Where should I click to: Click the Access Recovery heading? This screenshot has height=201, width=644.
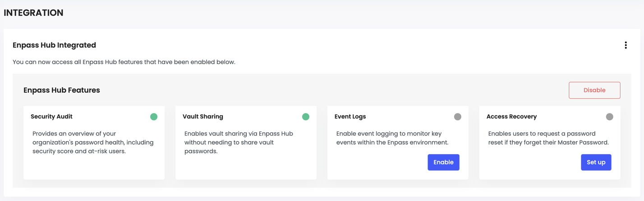[x=511, y=117]
